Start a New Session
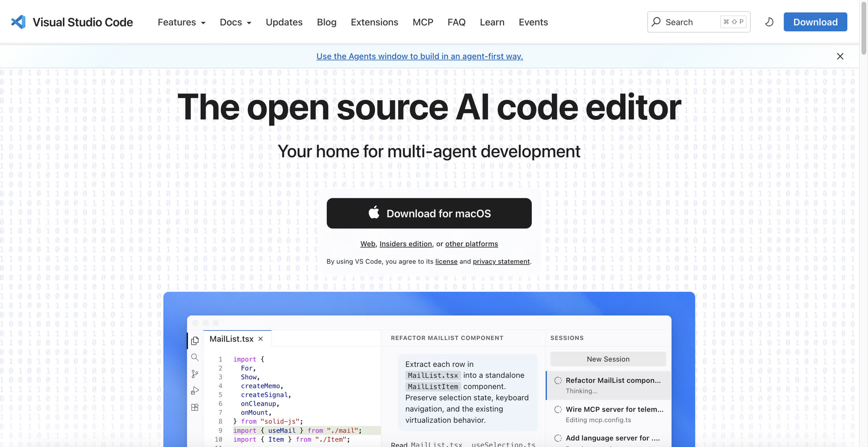Screen dimensions: 868x447 click(x=608, y=359)
